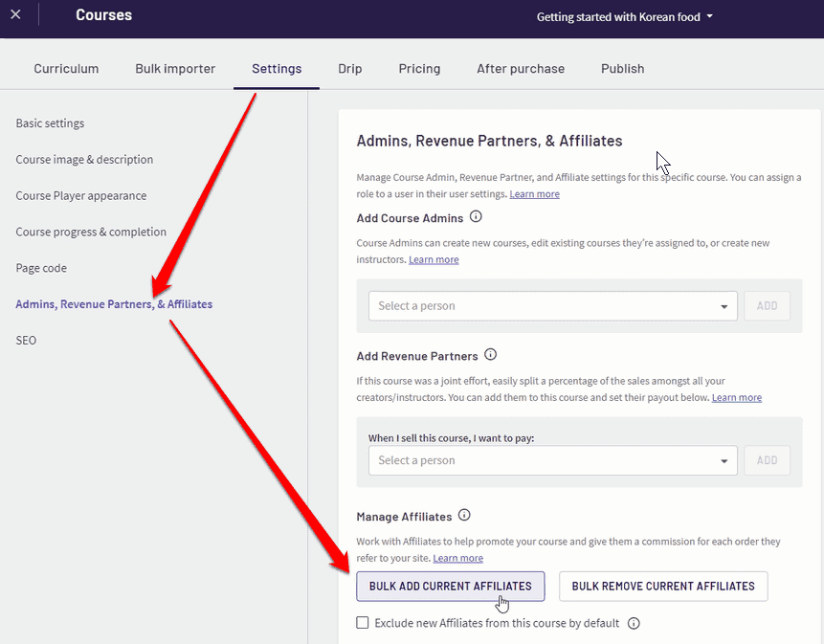
Task: Click info icon next to Manage Affiliates
Action: pos(464,515)
